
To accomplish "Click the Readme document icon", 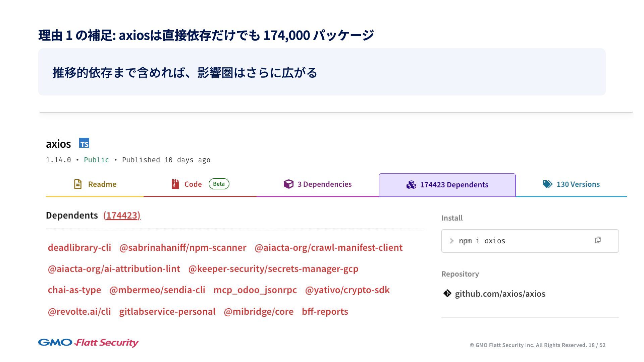I will 78,184.
